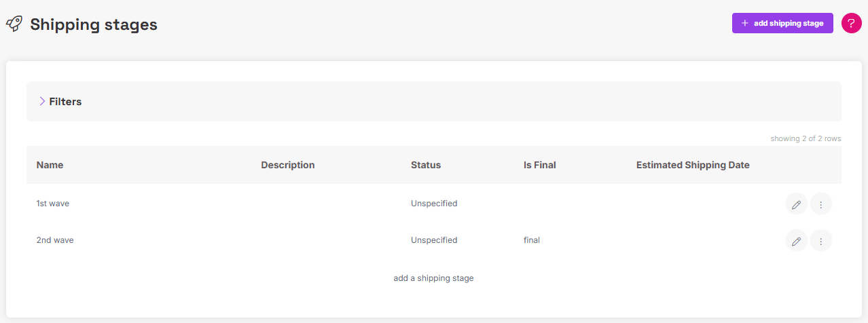Edit the 2nd wave stage with pencil icon

click(796, 240)
